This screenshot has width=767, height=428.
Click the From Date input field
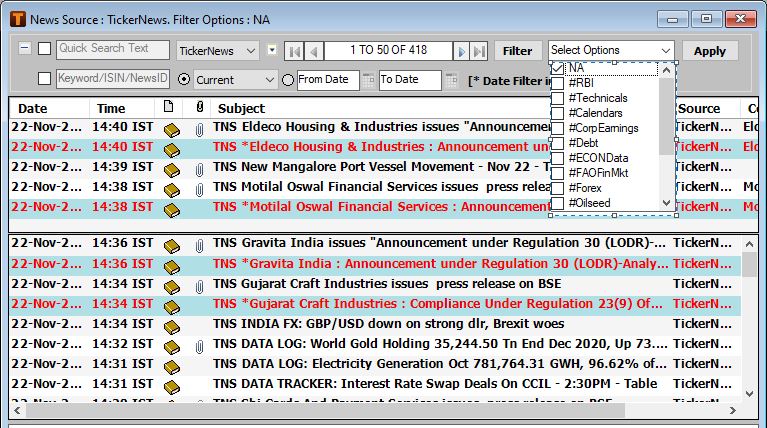click(328, 80)
